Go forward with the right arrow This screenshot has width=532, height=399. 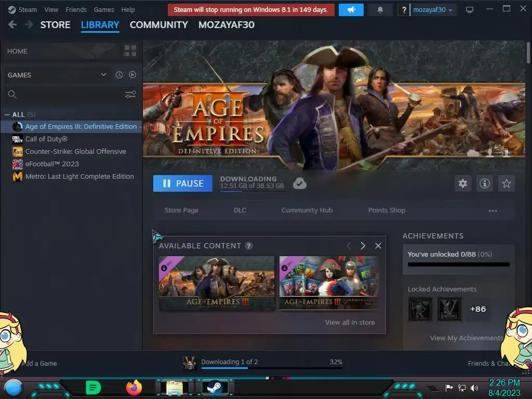tap(29, 24)
